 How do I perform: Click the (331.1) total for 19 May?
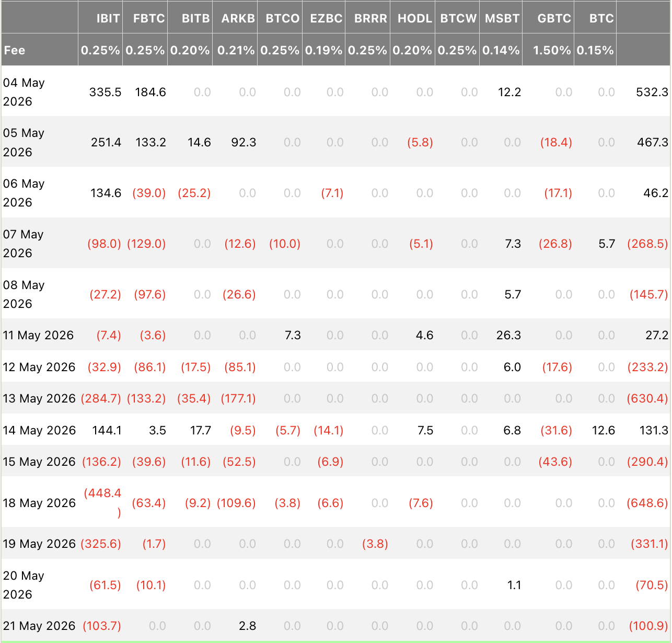650,544
